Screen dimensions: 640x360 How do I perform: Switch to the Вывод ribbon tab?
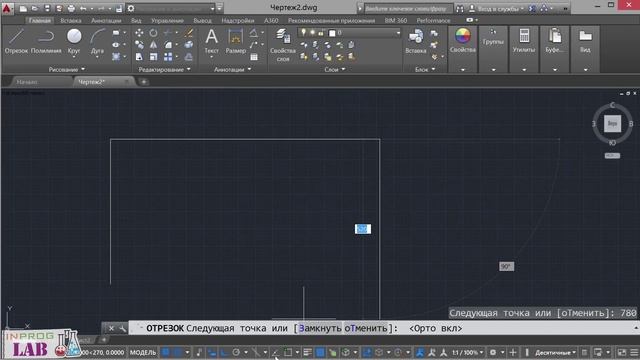(202, 20)
